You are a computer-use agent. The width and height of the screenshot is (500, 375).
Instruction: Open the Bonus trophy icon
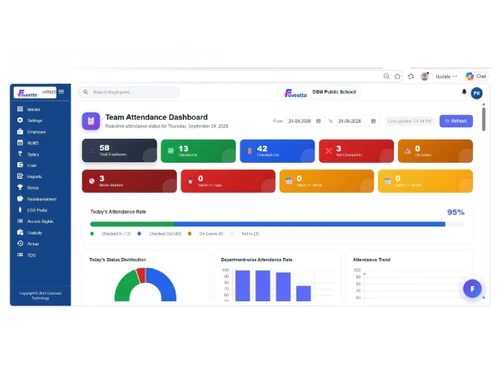(x=20, y=187)
